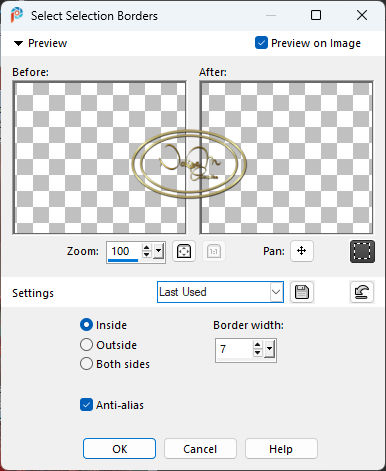Maximize the Select Selection Borders dialog
This screenshot has width=386, height=471.
tap(316, 15)
